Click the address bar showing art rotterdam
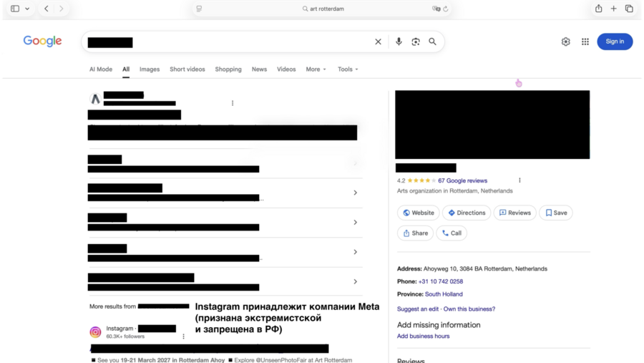This screenshot has height=363, width=644. pos(323,9)
